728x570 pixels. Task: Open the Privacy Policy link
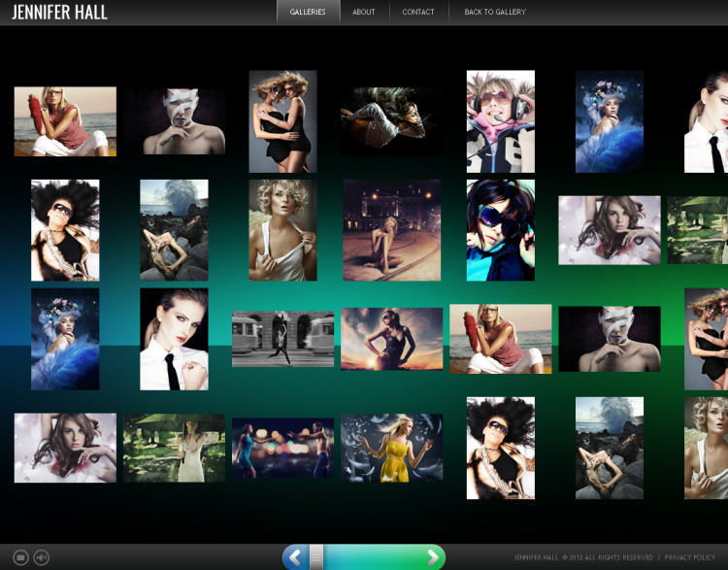click(x=690, y=557)
